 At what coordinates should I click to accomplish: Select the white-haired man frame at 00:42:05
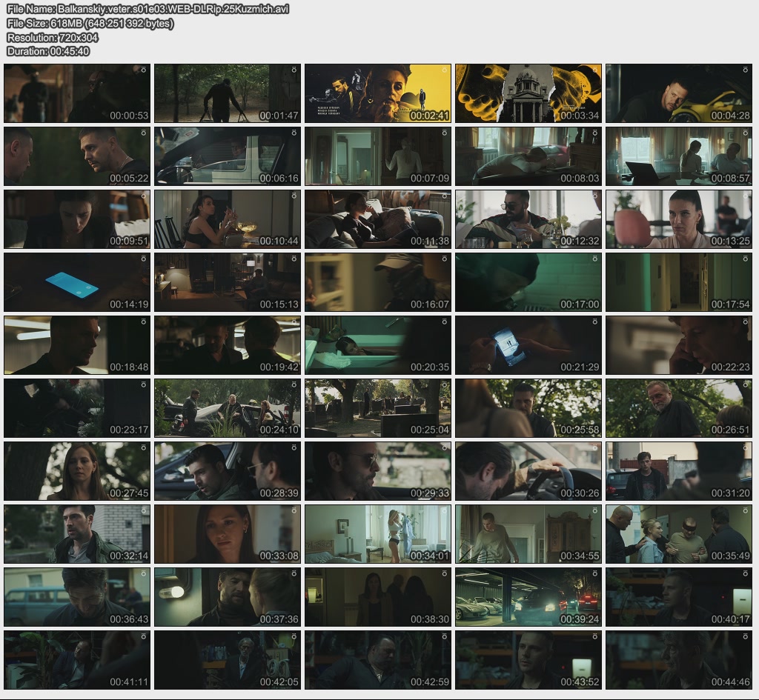(228, 660)
